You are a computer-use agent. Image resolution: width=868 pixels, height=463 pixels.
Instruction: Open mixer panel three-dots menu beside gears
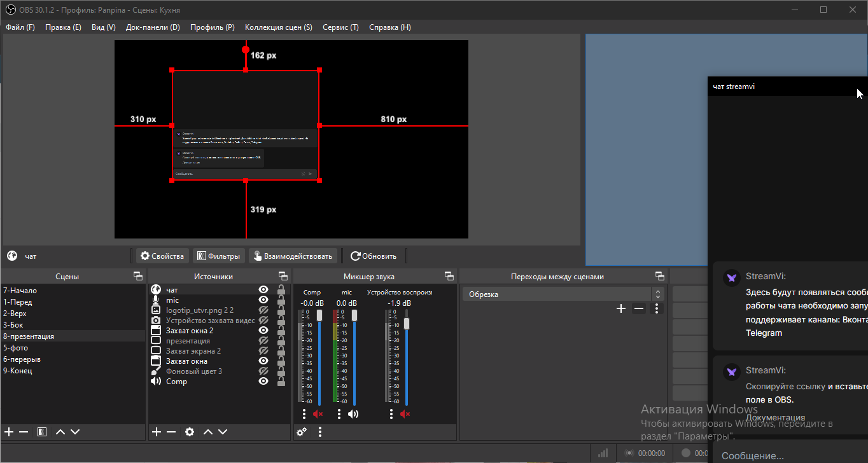click(320, 432)
